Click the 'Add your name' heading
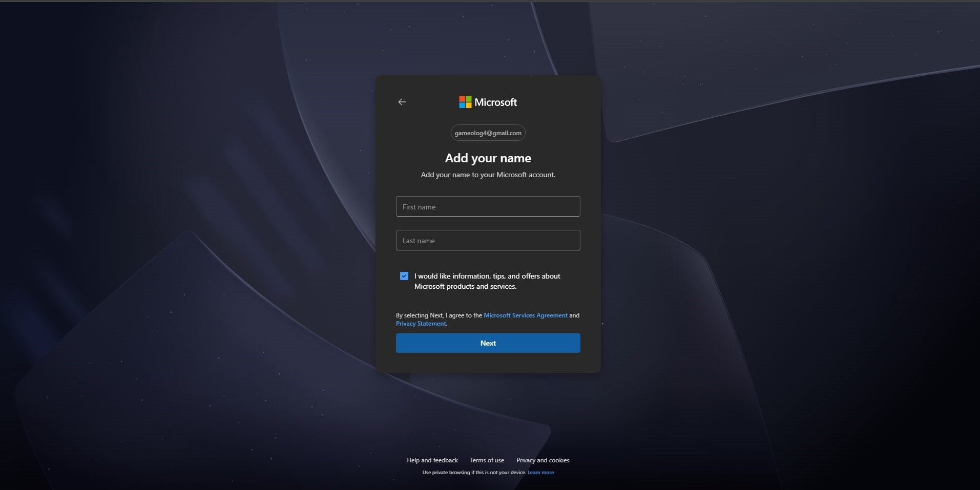This screenshot has height=490, width=980. [x=488, y=158]
